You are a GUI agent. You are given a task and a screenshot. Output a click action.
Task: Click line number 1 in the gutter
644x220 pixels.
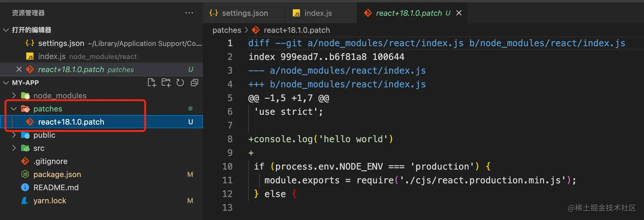230,43
